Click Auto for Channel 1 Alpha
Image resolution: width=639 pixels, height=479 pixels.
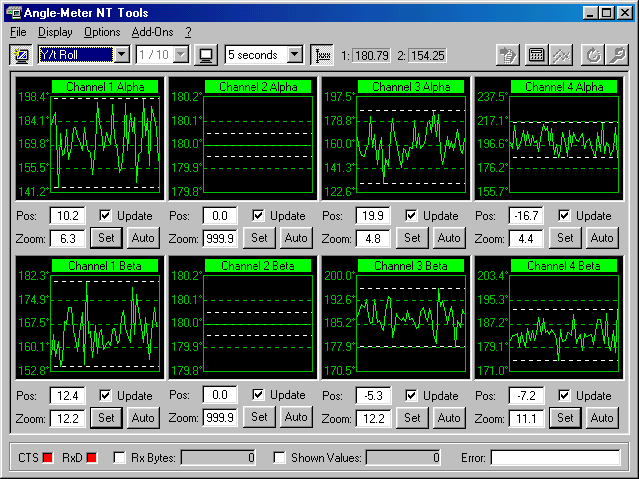pyautogui.click(x=143, y=238)
